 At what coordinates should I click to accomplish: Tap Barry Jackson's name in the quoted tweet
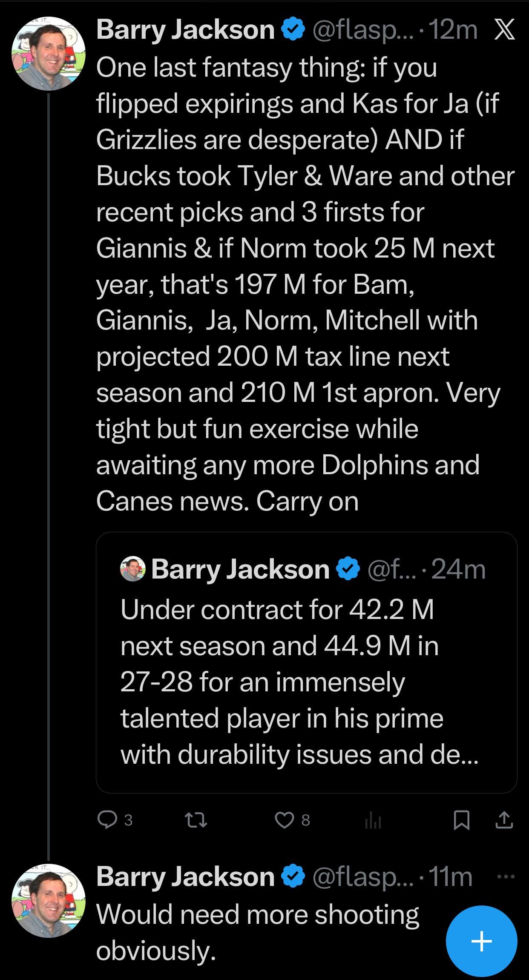(240, 569)
